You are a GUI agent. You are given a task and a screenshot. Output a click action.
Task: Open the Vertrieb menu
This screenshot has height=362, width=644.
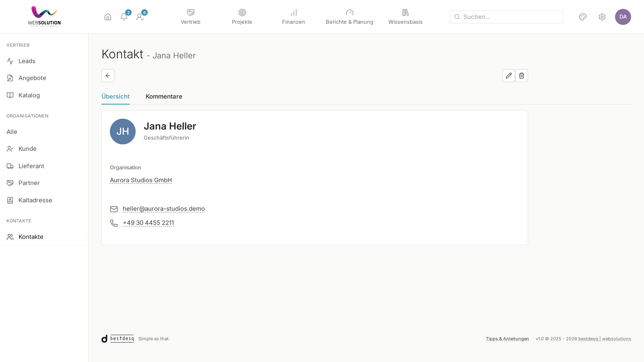191,17
